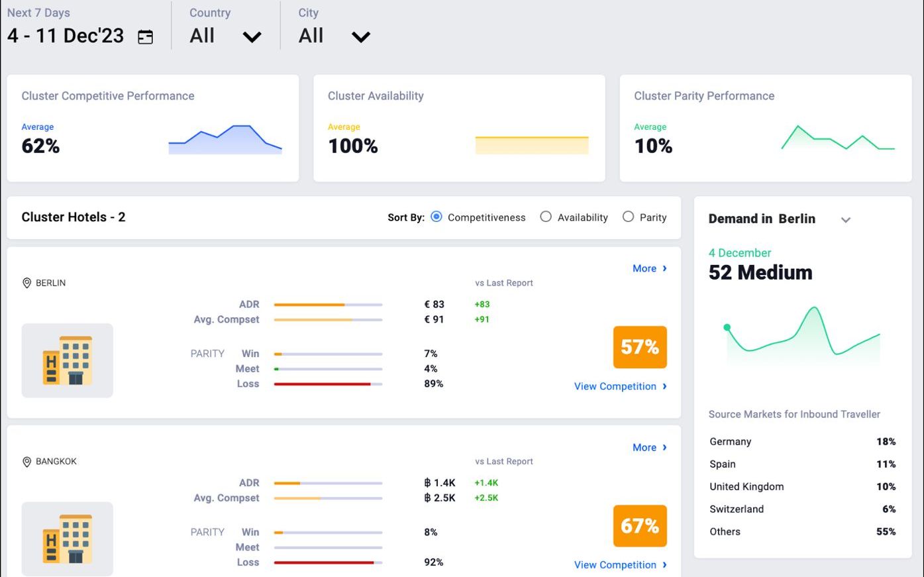Click the Cluster Competitive Performance sparkline chart
Viewport: 924px width, 577px height.
[x=225, y=140]
